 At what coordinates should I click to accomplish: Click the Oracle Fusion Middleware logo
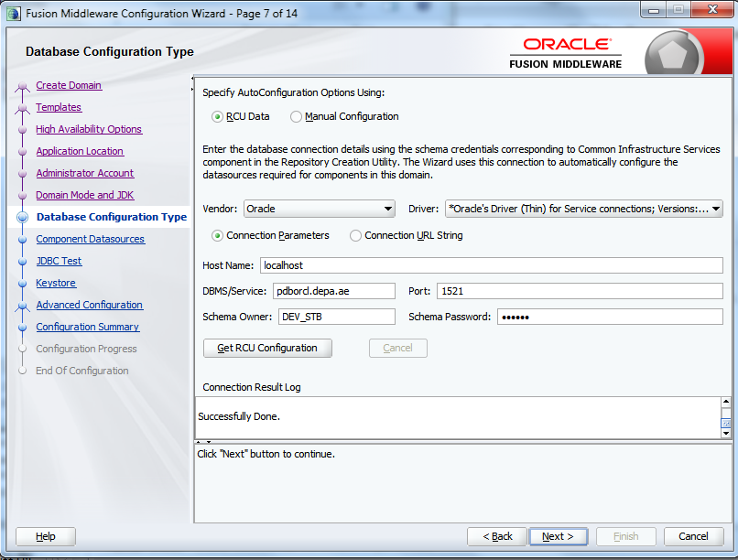click(565, 54)
